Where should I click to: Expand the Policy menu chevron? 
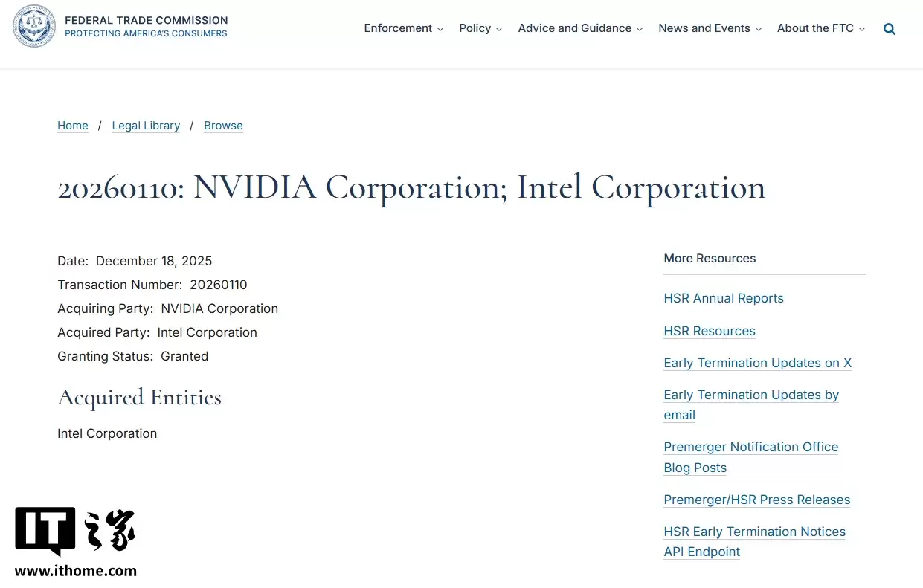(499, 30)
